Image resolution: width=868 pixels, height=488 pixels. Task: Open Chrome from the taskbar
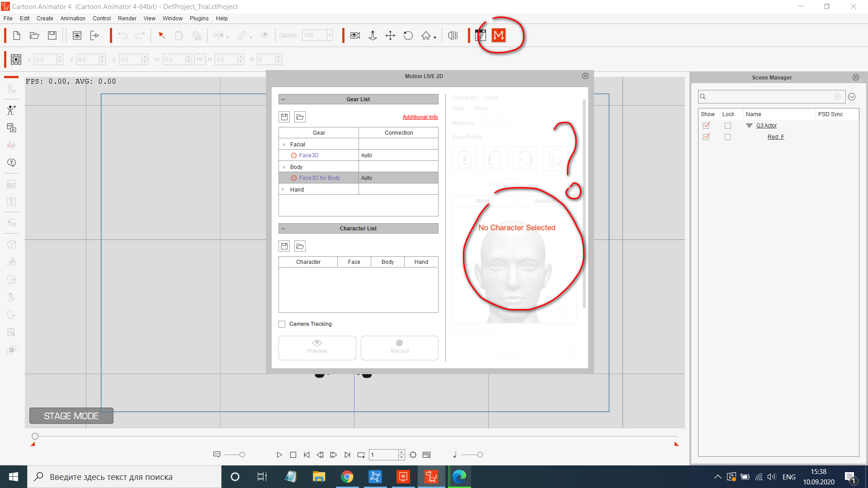tap(347, 477)
